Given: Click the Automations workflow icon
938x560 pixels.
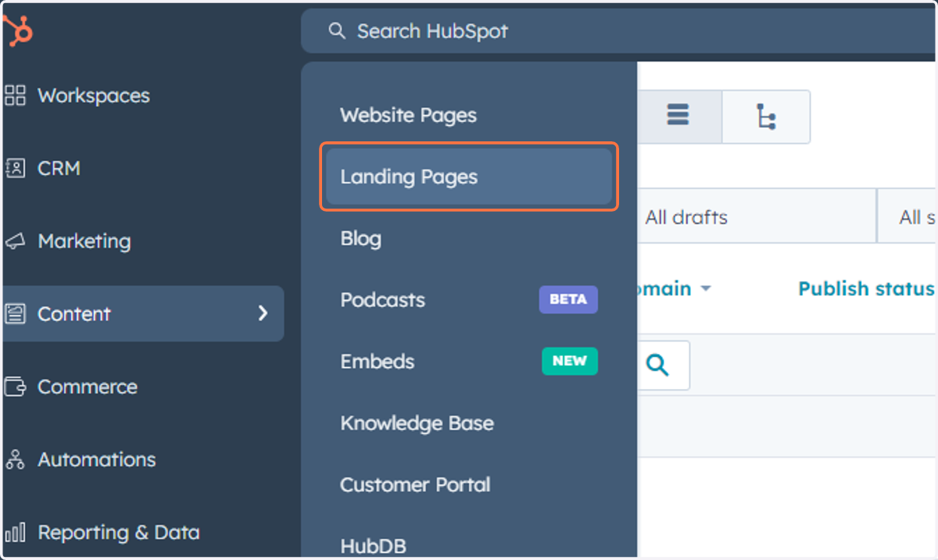Looking at the screenshot, I should coord(15,459).
